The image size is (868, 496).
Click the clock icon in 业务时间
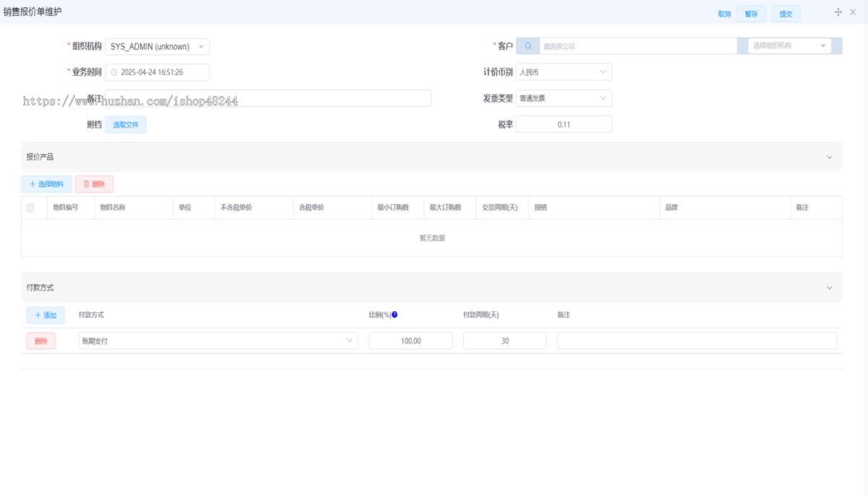pyautogui.click(x=114, y=72)
